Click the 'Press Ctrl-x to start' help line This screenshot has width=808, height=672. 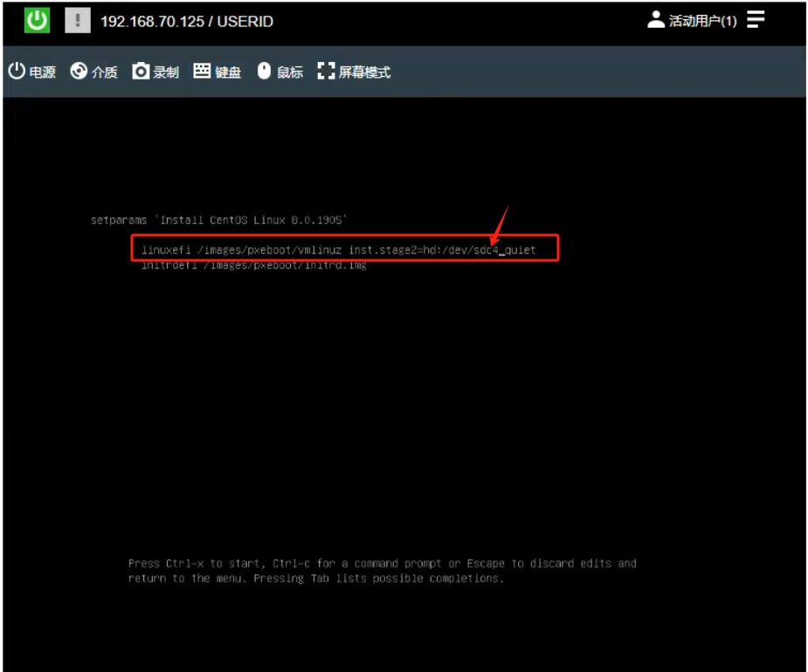(383, 564)
